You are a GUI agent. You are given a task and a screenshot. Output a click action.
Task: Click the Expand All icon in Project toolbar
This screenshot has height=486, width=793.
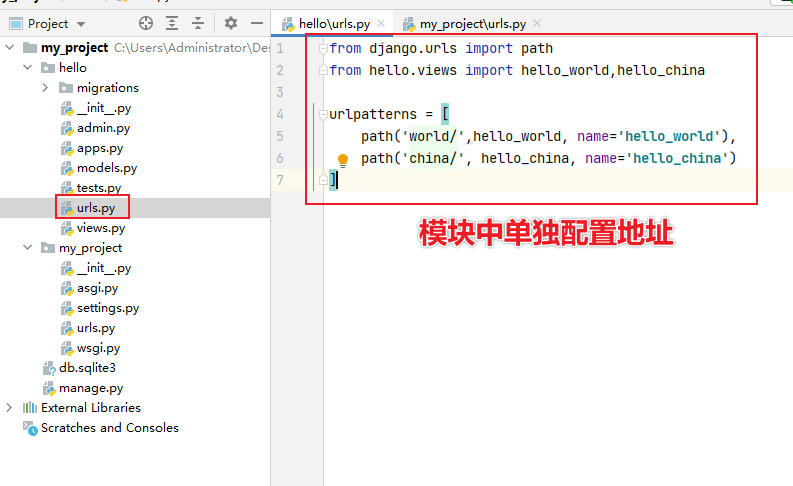pos(172,23)
